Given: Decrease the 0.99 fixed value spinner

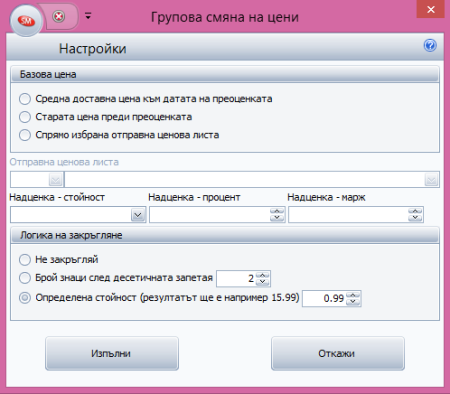Looking at the screenshot, I should (353, 302).
